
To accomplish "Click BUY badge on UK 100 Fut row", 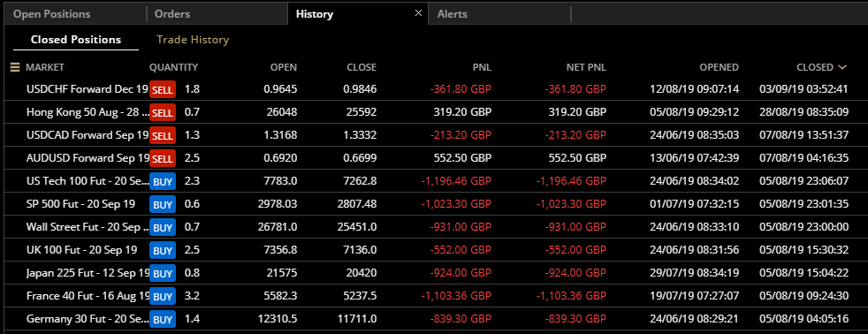I will [162, 251].
